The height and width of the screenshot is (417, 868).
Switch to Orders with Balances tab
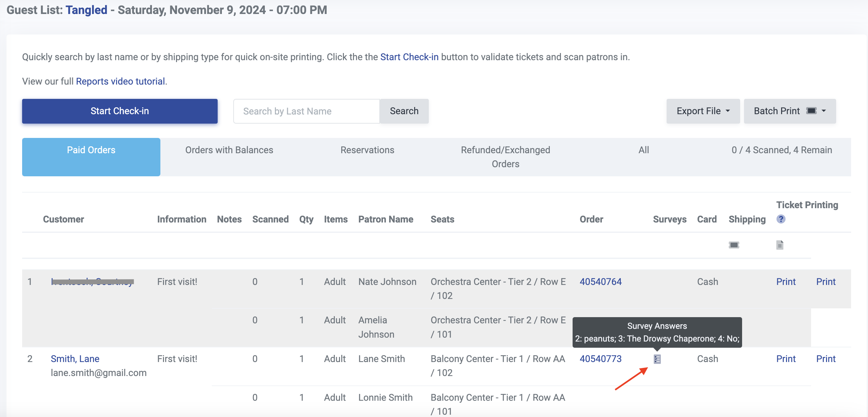point(229,150)
